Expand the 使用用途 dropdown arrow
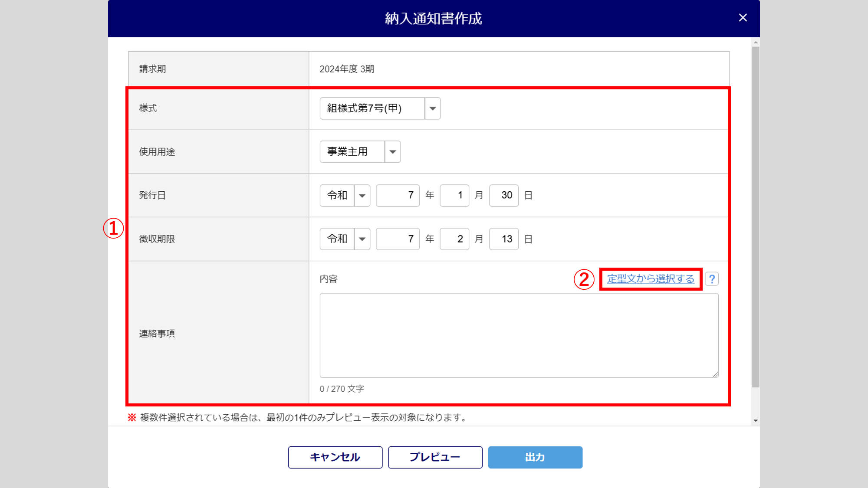 point(392,152)
